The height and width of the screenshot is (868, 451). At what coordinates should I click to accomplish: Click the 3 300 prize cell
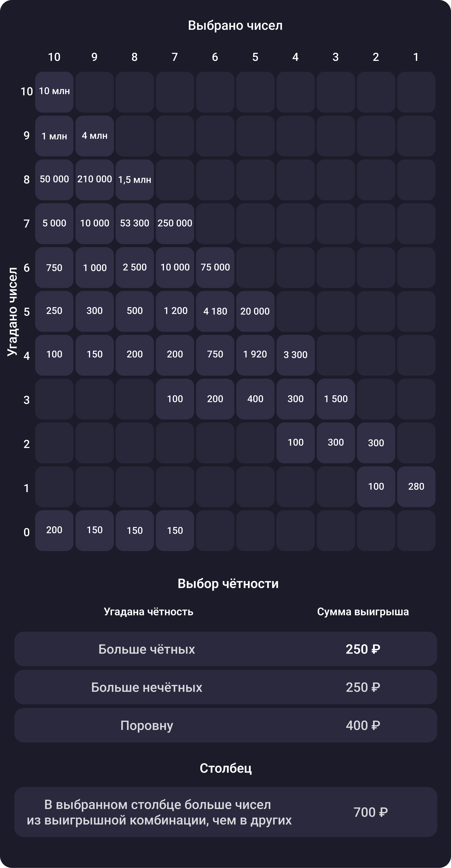point(295,355)
